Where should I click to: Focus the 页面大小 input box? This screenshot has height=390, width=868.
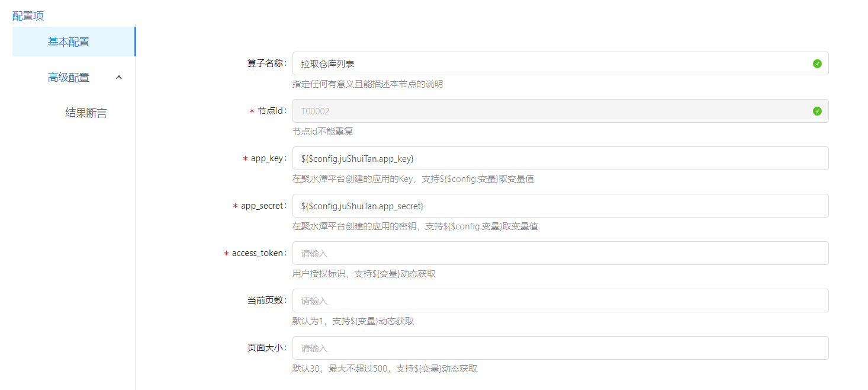pyautogui.click(x=560, y=348)
